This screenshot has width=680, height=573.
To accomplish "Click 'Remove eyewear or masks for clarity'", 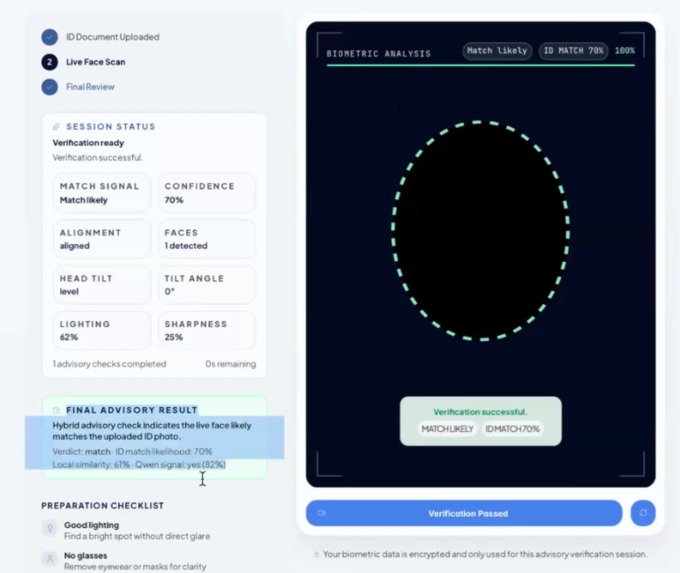I will [x=135, y=566].
